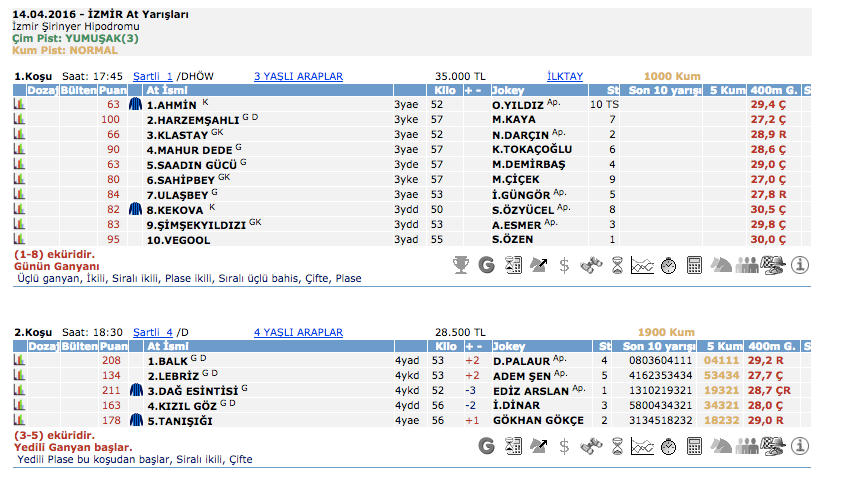Open the 3 YAŞLI ARAPLAR link
The width and height of the screenshot is (842, 484).
[298, 76]
